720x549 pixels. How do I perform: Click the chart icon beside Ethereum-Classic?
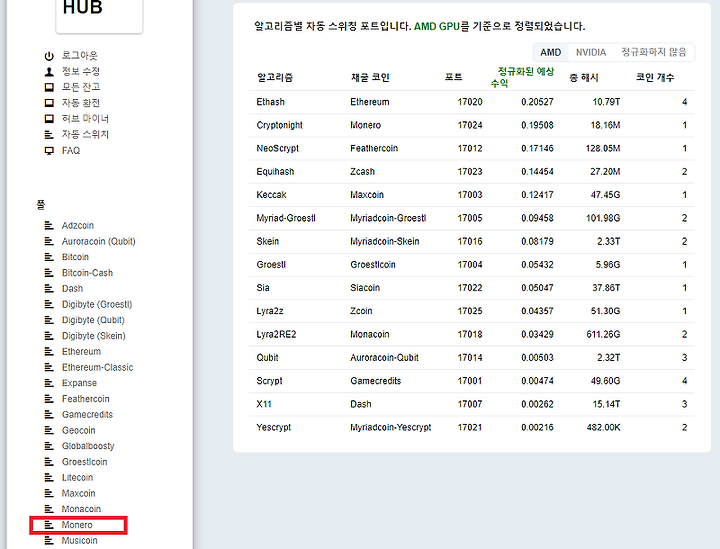coord(49,367)
